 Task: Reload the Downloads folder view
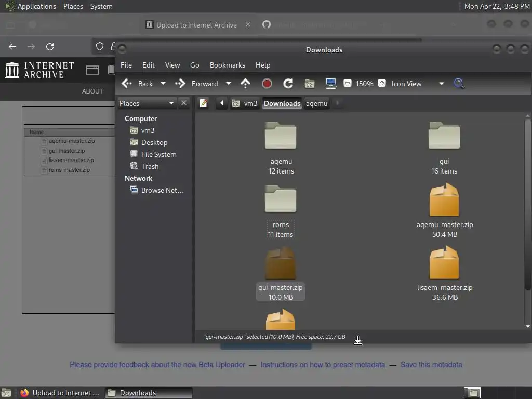click(x=288, y=84)
